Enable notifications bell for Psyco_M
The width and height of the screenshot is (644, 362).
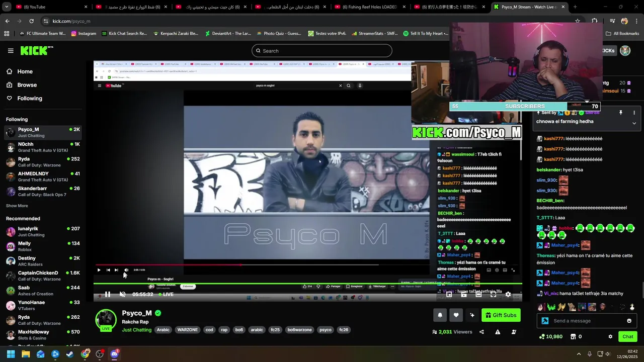point(440,315)
